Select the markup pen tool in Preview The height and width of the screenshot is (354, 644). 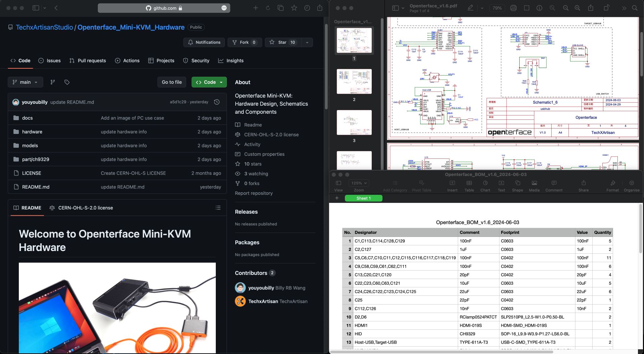coord(470,8)
